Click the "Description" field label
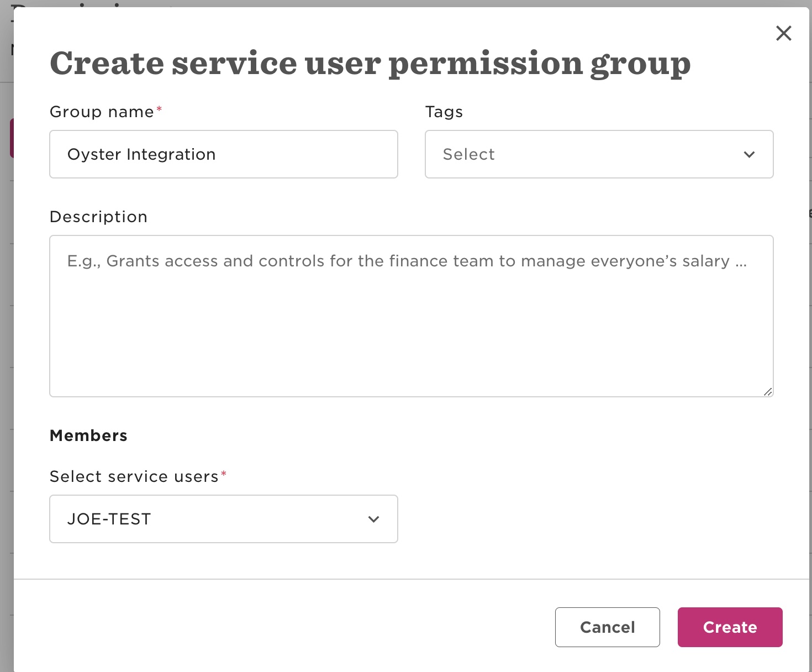Image resolution: width=812 pixels, height=672 pixels. tap(98, 217)
